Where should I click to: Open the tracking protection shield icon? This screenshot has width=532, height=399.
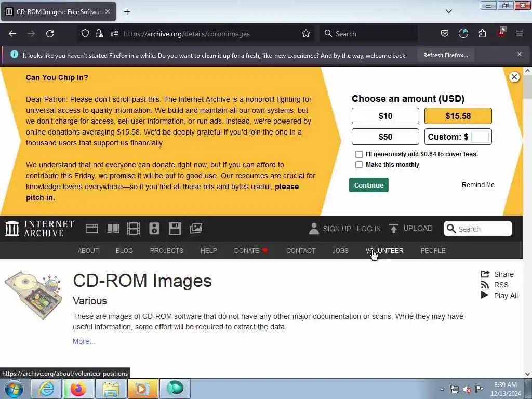tap(85, 34)
